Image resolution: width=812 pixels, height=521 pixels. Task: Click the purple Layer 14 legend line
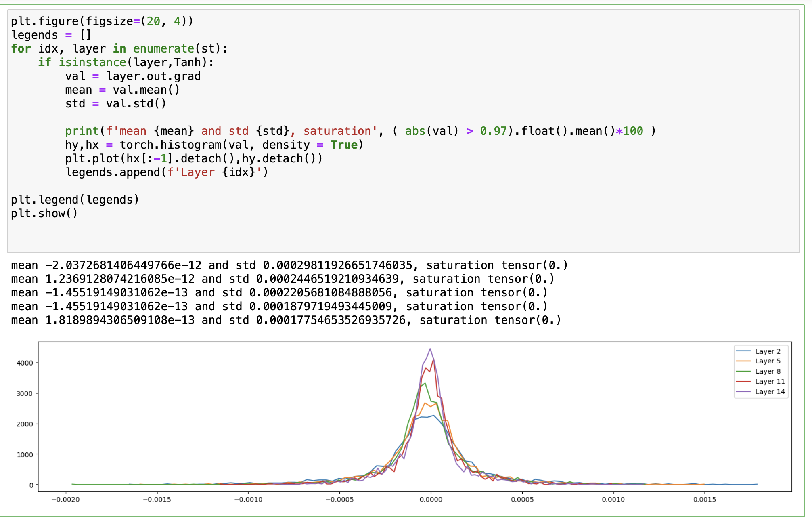click(743, 391)
